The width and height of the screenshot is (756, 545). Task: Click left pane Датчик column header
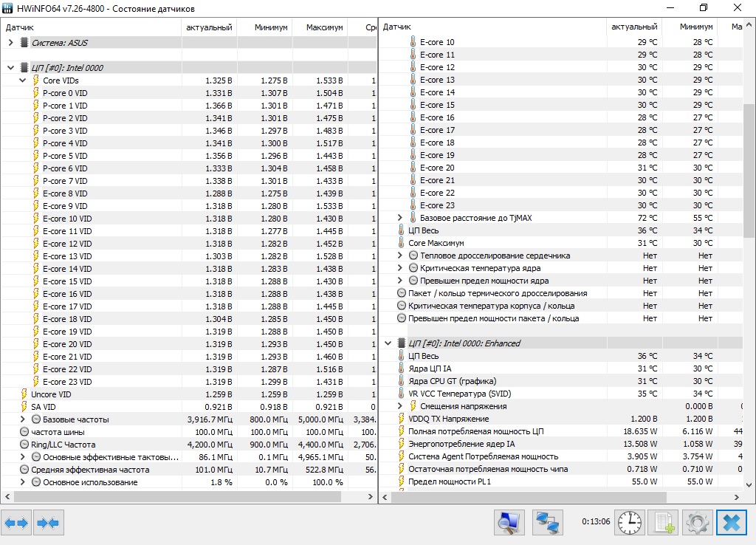(x=91, y=27)
